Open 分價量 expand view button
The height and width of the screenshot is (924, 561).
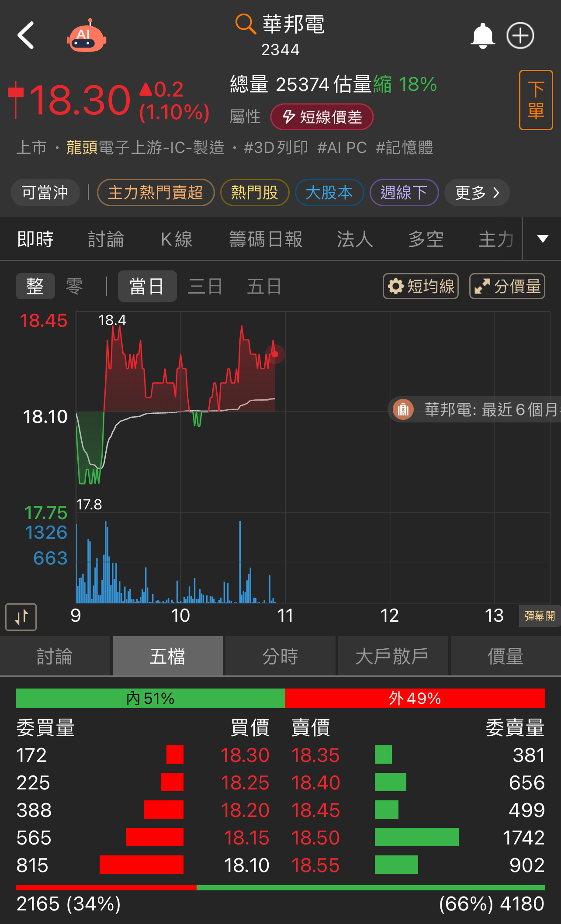(x=507, y=286)
